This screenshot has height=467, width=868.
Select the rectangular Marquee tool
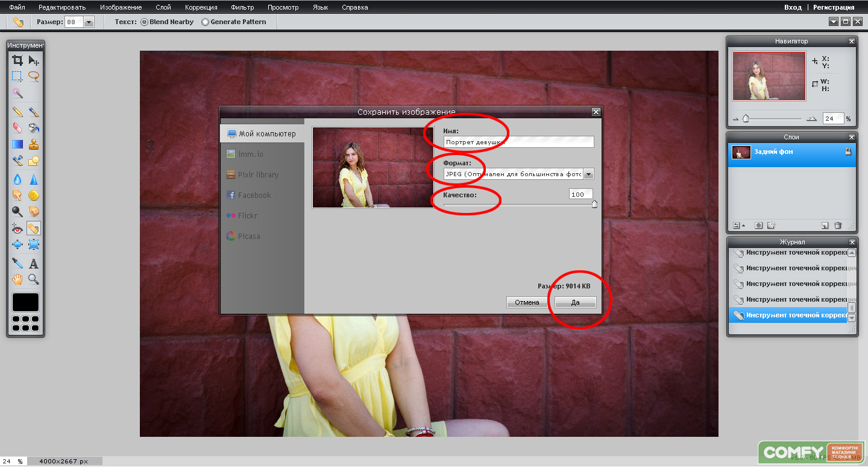pos(17,77)
